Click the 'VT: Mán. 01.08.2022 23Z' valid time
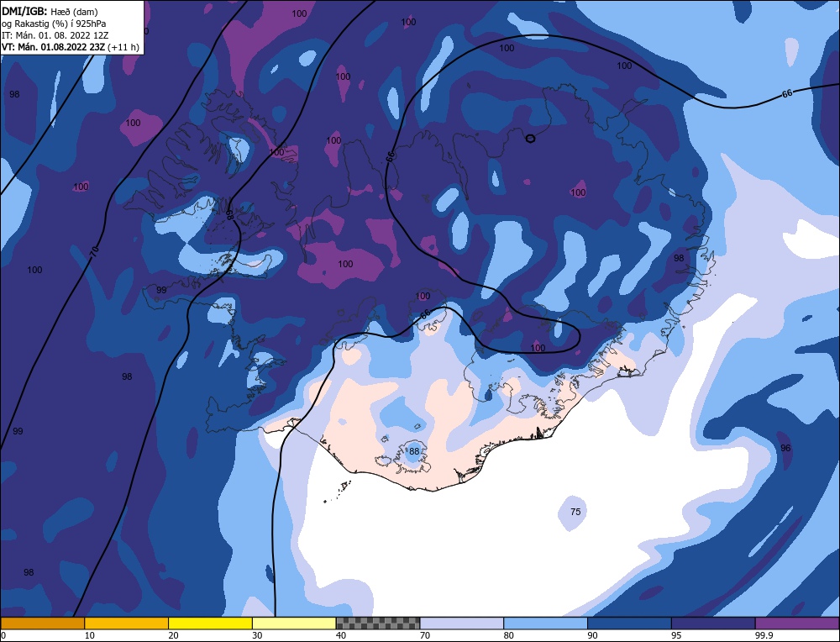The height and width of the screenshot is (642, 840). [x=54, y=47]
